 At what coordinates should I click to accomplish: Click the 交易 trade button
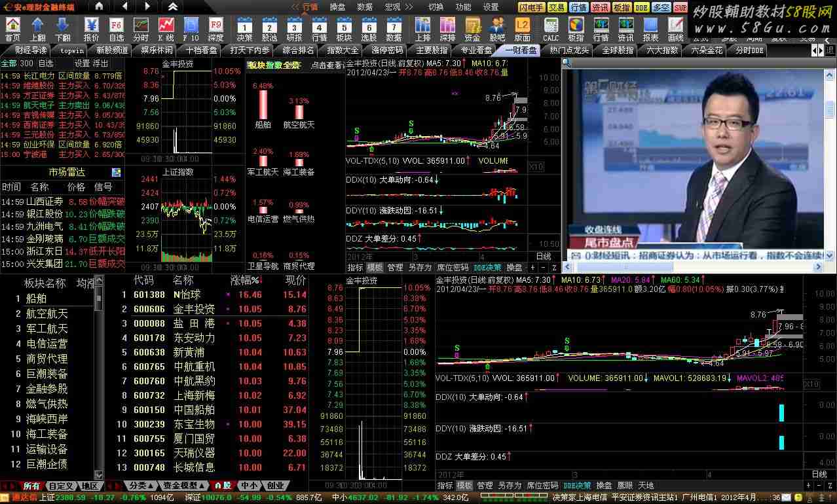[557, 7]
